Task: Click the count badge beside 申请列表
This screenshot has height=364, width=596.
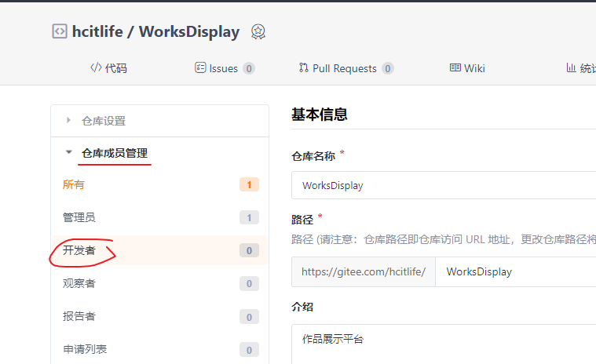Action: tap(249, 350)
